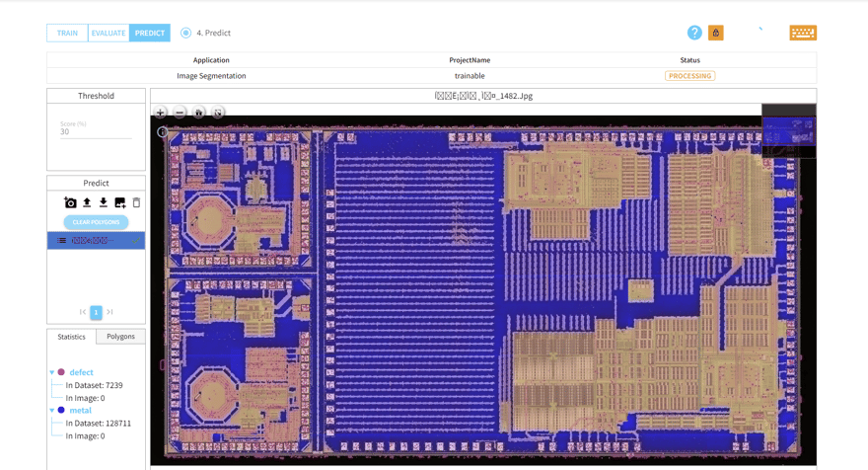Click the navigator minimap thumbnail
This screenshot has width=868, height=470.
click(x=788, y=131)
